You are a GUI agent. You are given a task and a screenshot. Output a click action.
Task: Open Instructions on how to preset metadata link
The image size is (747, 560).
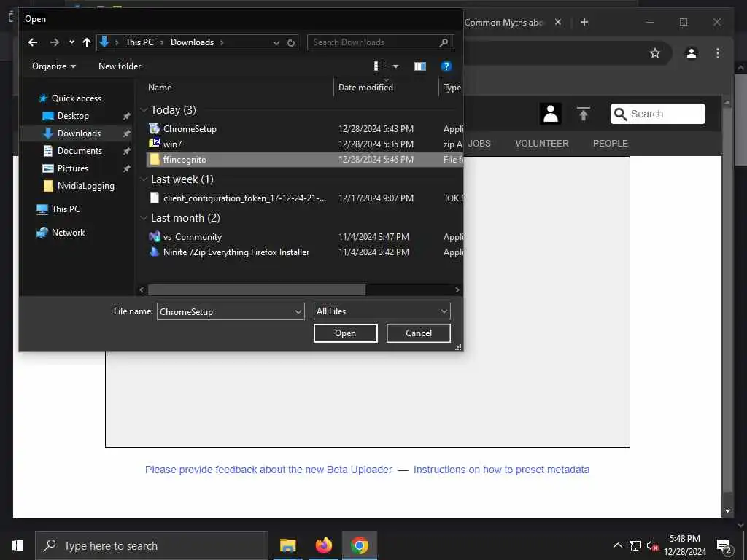pos(501,470)
